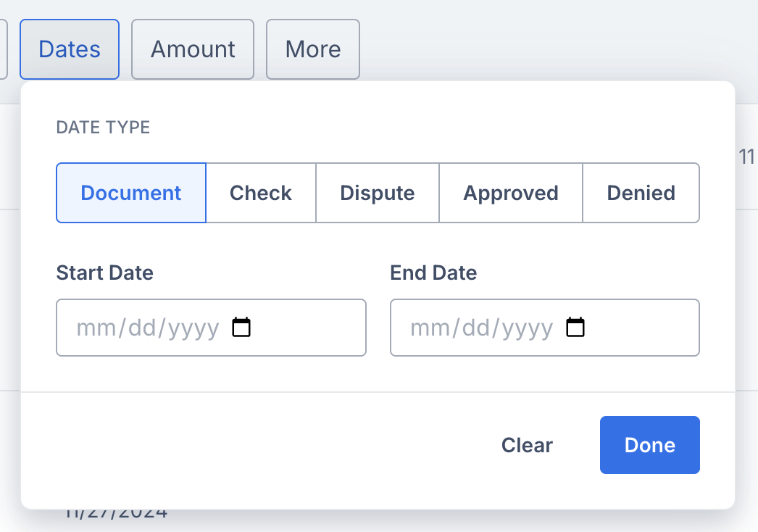The height and width of the screenshot is (532, 758).
Task: Select the dd segment in End Date
Action: (x=476, y=328)
